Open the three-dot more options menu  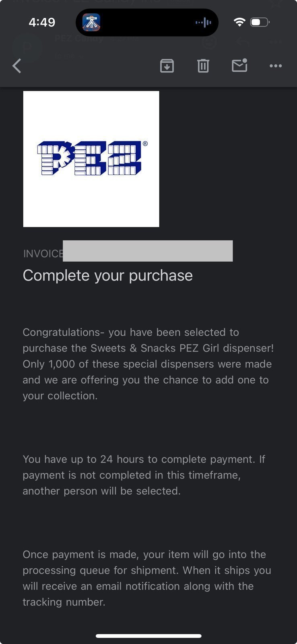pyautogui.click(x=276, y=66)
